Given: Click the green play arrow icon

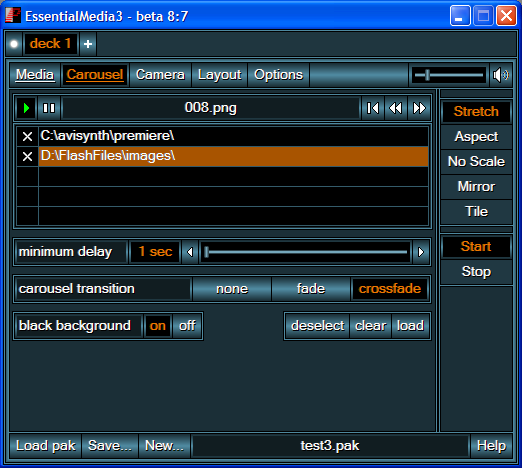Looking at the screenshot, I should 26,108.
